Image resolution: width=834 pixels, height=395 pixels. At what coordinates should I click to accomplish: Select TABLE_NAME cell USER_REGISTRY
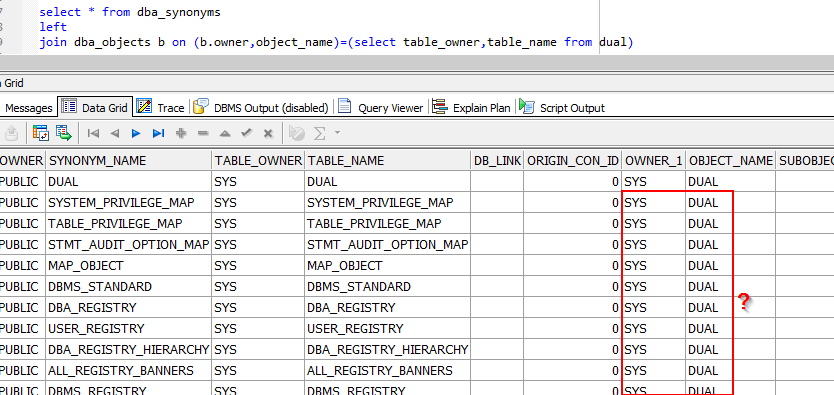pos(387,329)
